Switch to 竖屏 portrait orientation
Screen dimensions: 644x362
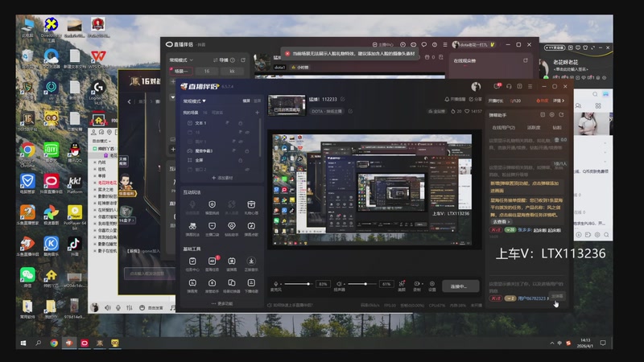pyautogui.click(x=257, y=101)
